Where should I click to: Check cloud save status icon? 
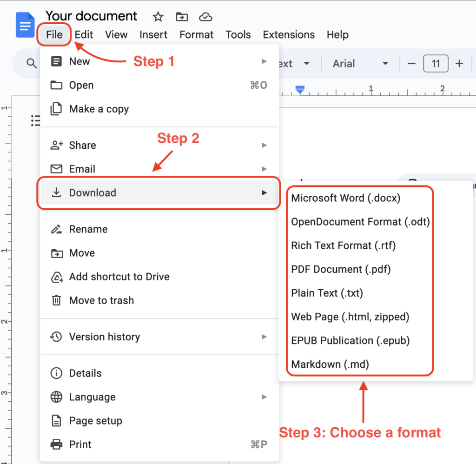(205, 17)
